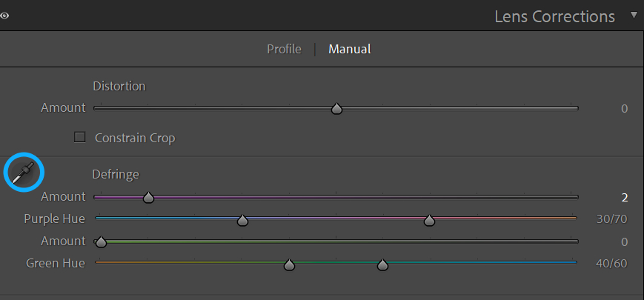Click the Distortion section label
644x300 pixels.
pyautogui.click(x=119, y=86)
